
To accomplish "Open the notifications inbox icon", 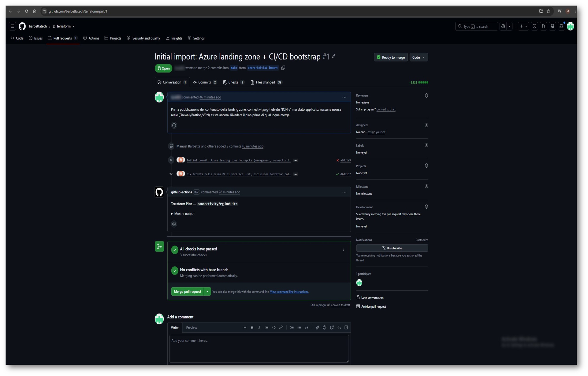I will point(561,26).
